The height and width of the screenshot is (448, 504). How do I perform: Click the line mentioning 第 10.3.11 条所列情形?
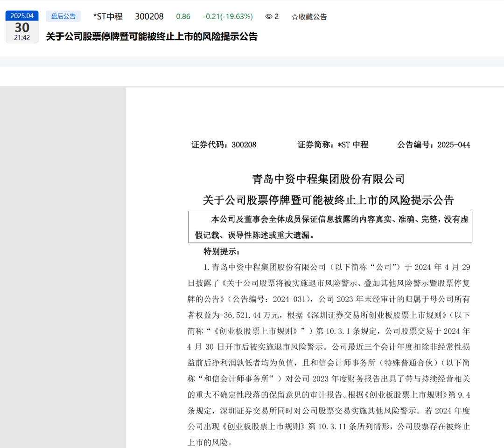[x=329, y=427]
